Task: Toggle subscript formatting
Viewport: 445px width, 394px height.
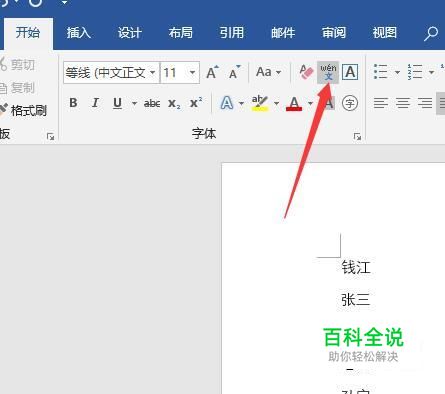Action: pyautogui.click(x=174, y=103)
